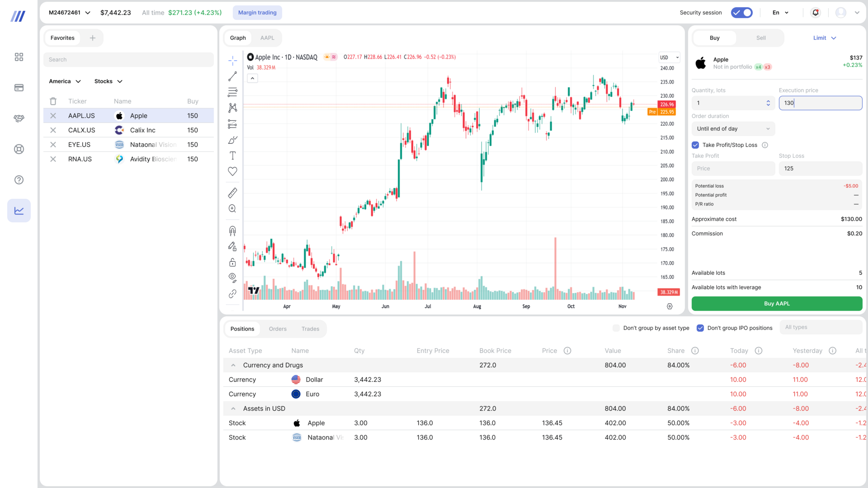Uncheck Take Profit/Stop Loss checkbox
The width and height of the screenshot is (868, 488).
(x=695, y=145)
